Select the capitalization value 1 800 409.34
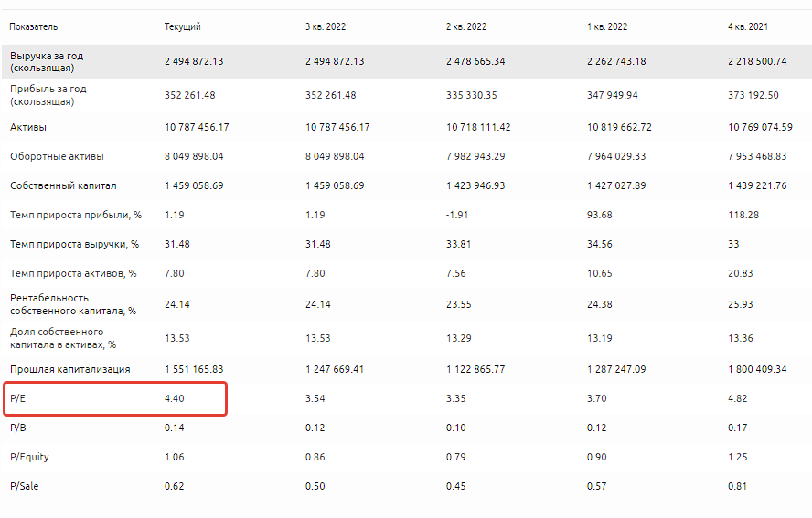The width and height of the screenshot is (812, 518). click(758, 369)
